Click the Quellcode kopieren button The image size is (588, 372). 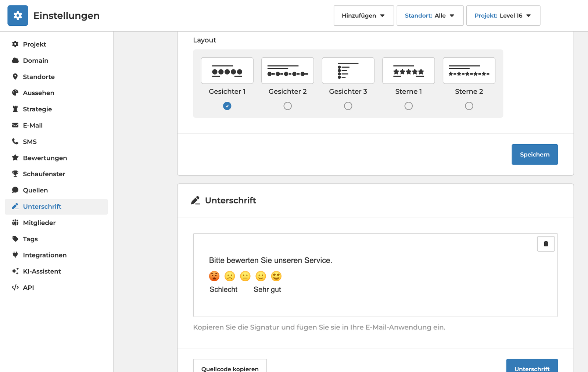230,367
